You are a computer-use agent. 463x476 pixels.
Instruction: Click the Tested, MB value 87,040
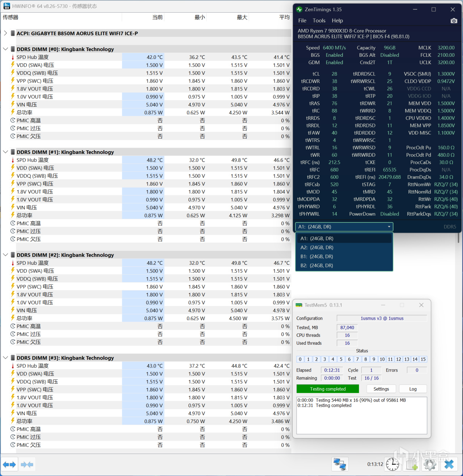click(x=347, y=327)
